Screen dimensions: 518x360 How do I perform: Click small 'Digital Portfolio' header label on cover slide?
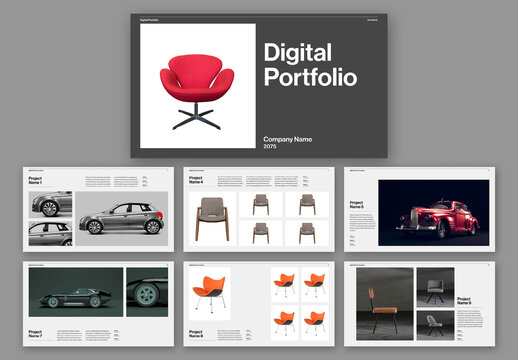coord(149,20)
